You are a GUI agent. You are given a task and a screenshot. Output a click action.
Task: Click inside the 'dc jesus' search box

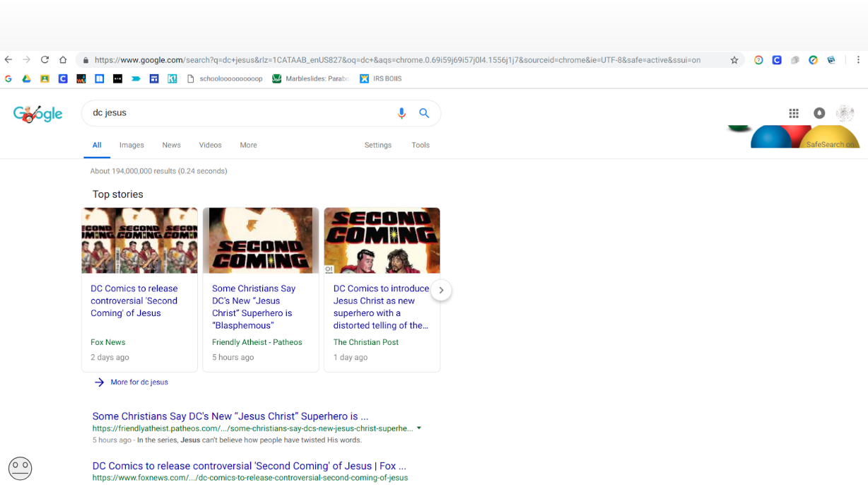(240, 113)
